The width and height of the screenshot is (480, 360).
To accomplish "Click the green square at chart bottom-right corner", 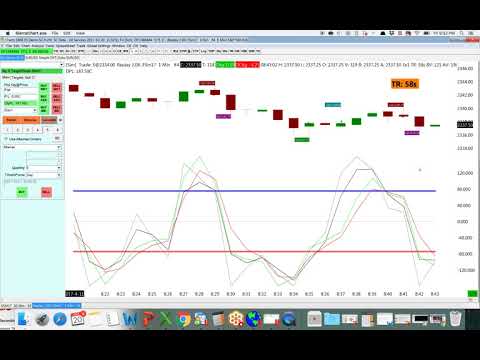I will [472, 294].
